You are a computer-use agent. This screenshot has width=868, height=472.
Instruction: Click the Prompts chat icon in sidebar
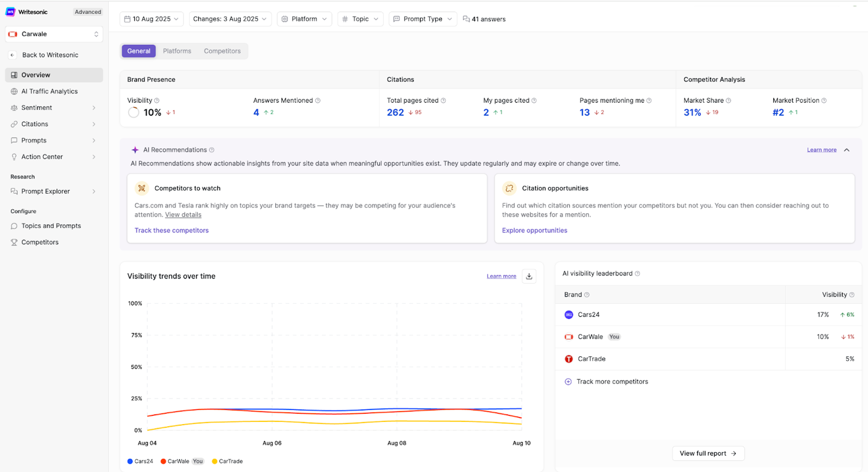(x=14, y=140)
